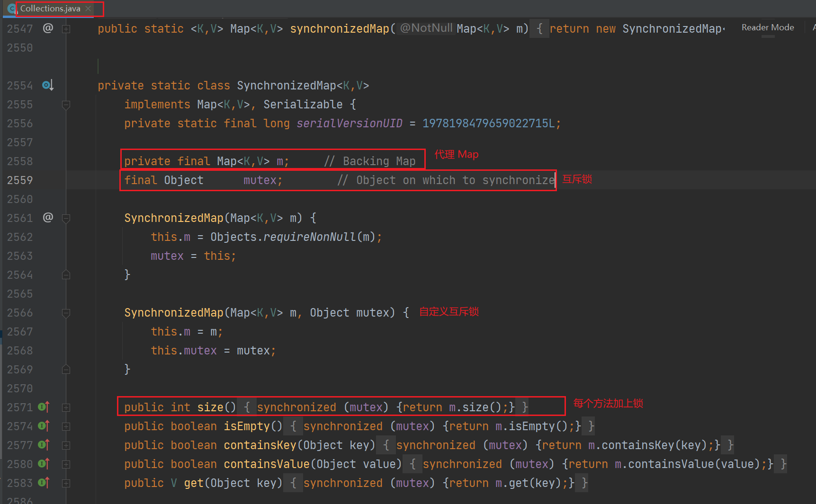
Task: Expand the folded size() method at line 2571
Action: point(66,407)
